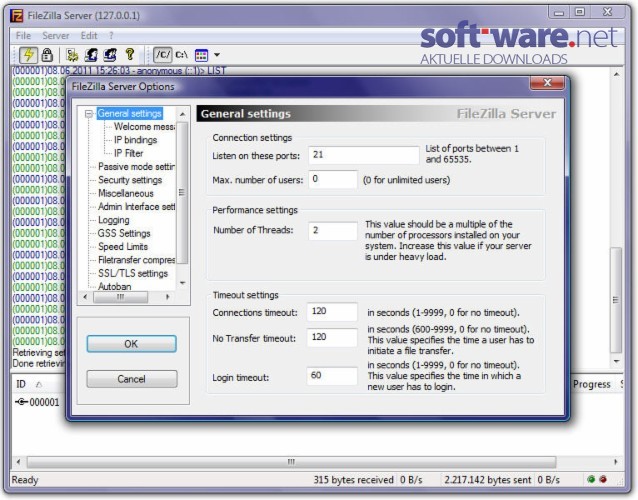Screen dimensions: 638x500
Task: Click log pane scroll up arrow
Action: [x=616, y=74]
